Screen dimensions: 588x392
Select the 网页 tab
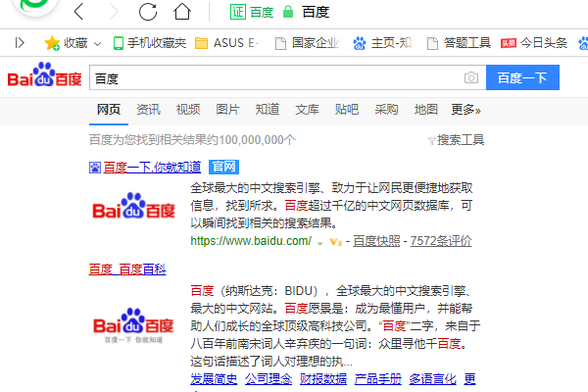point(109,109)
